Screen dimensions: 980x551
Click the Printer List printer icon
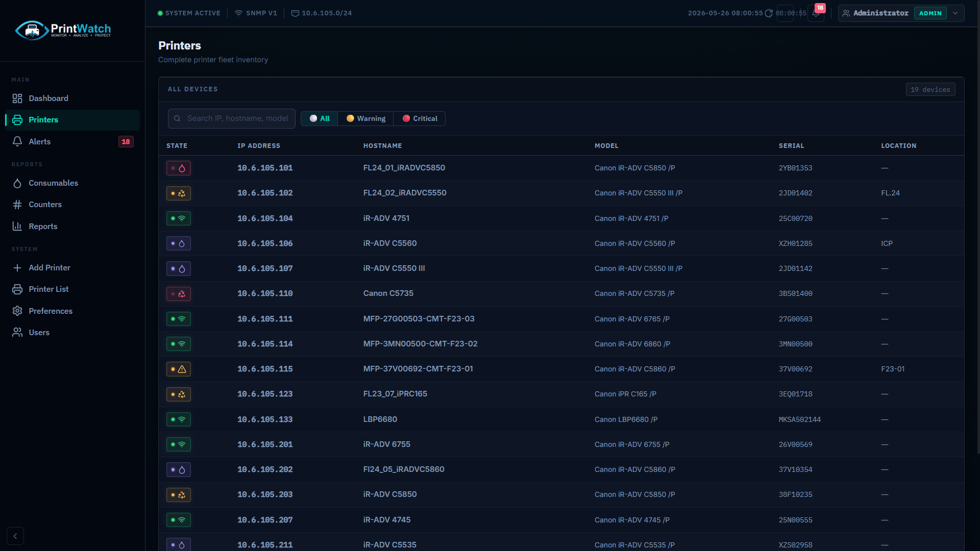pos(17,289)
